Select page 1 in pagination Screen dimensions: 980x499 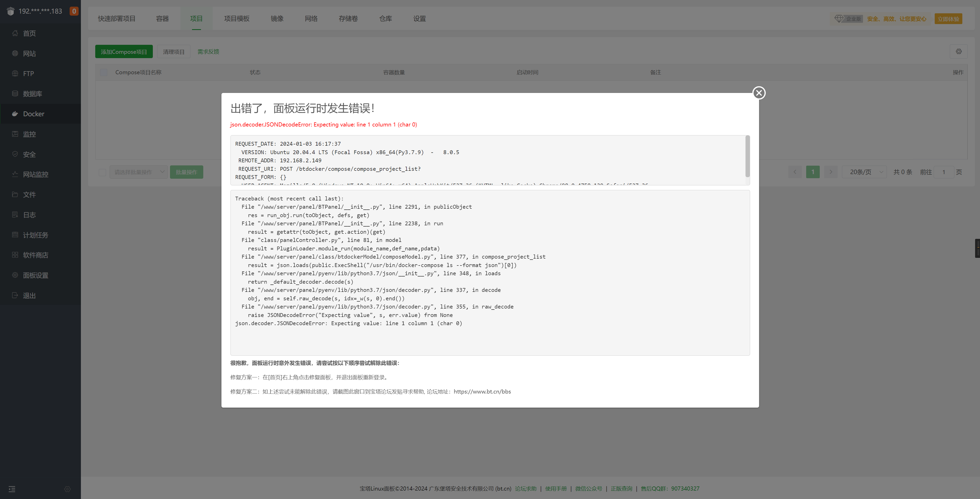813,172
